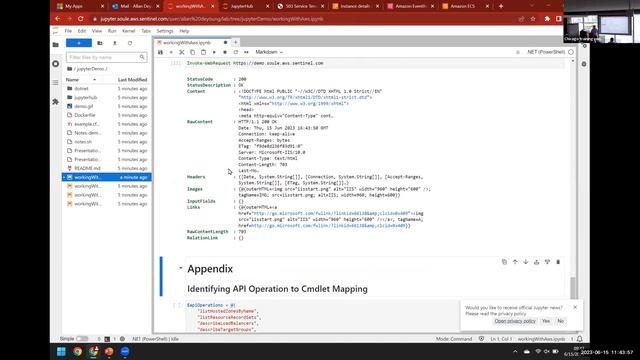Insert a cell below with toolbar plus
The height and width of the screenshot is (360, 640).
coord(171,52)
